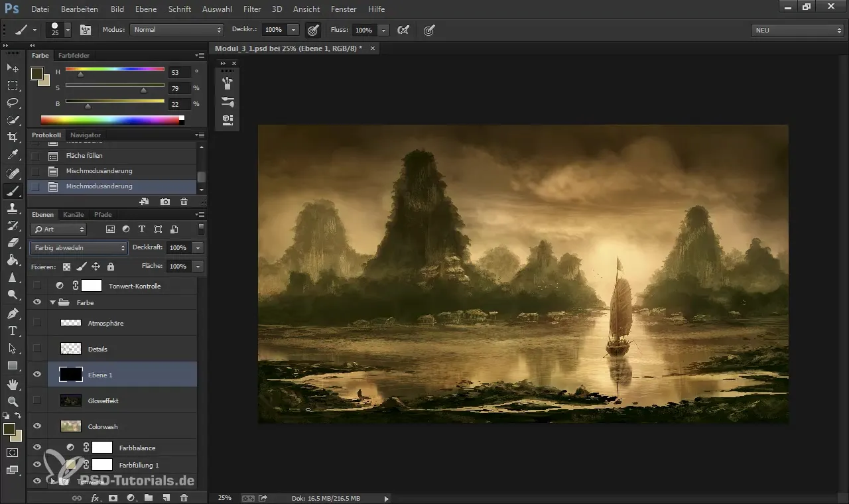Hide the Colorwash layer
849x504 pixels.
point(37,426)
